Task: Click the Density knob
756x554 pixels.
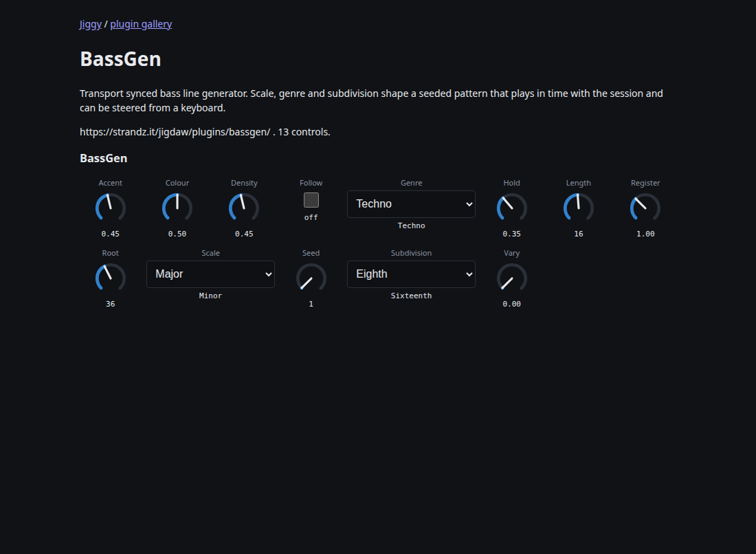Action: coord(244,208)
